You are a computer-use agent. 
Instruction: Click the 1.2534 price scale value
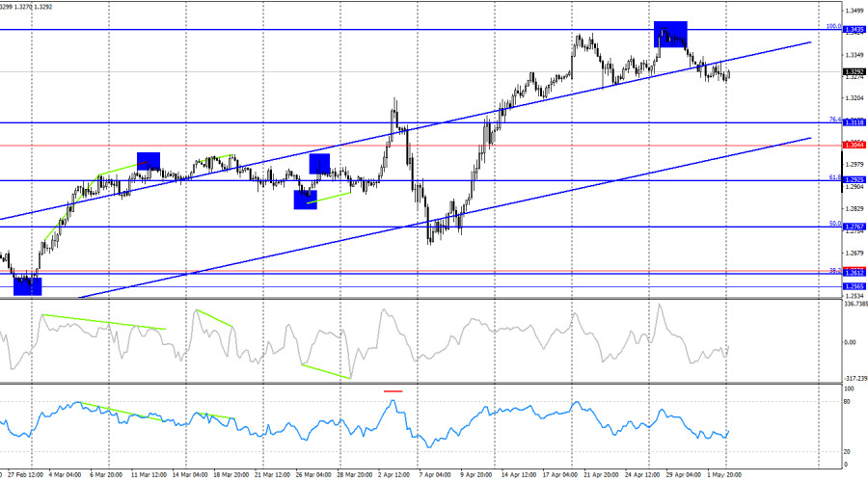[x=855, y=297]
